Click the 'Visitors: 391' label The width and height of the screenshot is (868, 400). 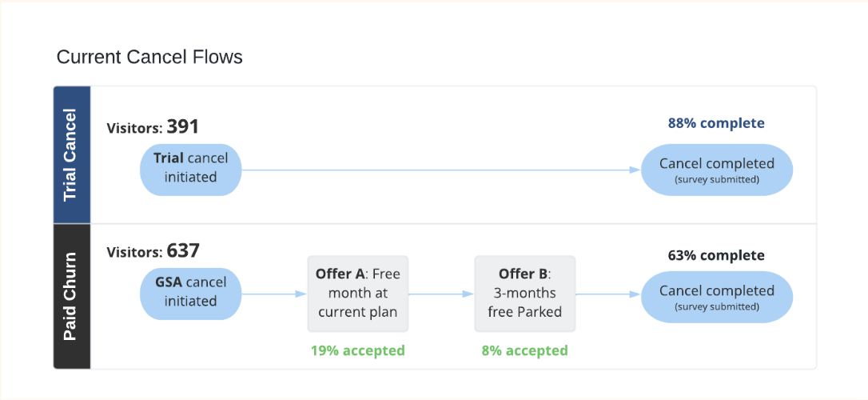click(x=153, y=127)
